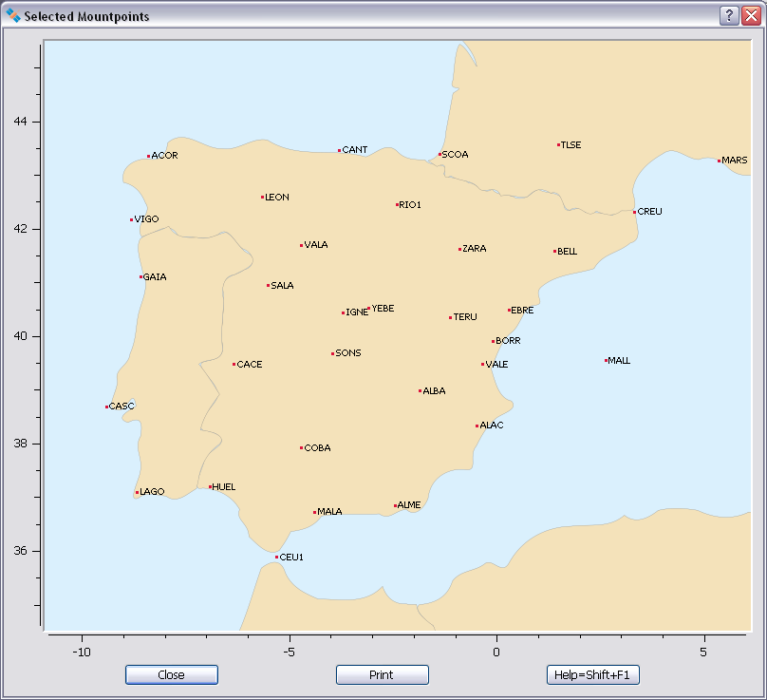Click the application icon in title bar

point(13,16)
